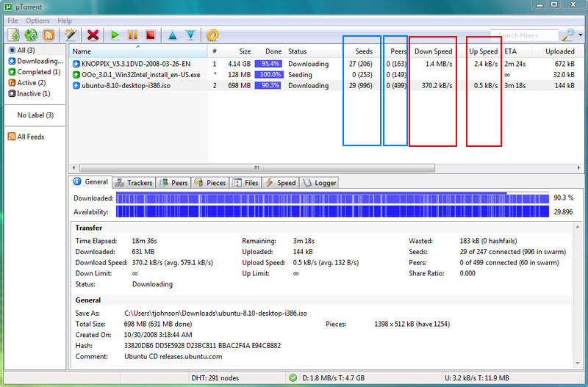Image resolution: width=588 pixels, height=387 pixels.
Task: Select the Downloading category in sidebar
Action: 35,61
